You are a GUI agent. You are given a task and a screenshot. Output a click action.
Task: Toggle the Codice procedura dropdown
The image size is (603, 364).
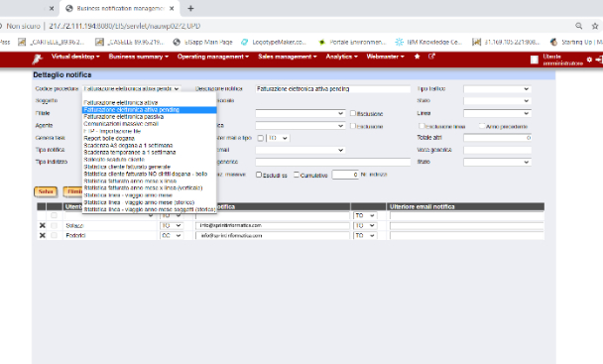pos(132,89)
